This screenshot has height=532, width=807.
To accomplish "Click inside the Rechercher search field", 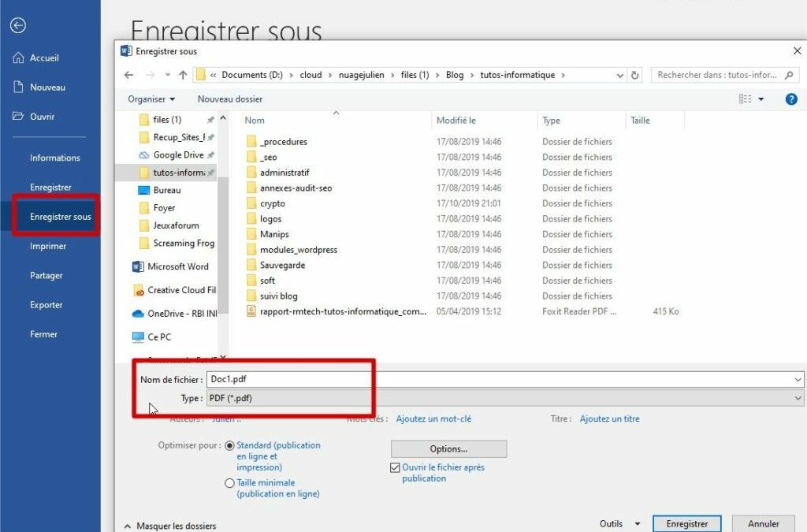I will (x=717, y=75).
